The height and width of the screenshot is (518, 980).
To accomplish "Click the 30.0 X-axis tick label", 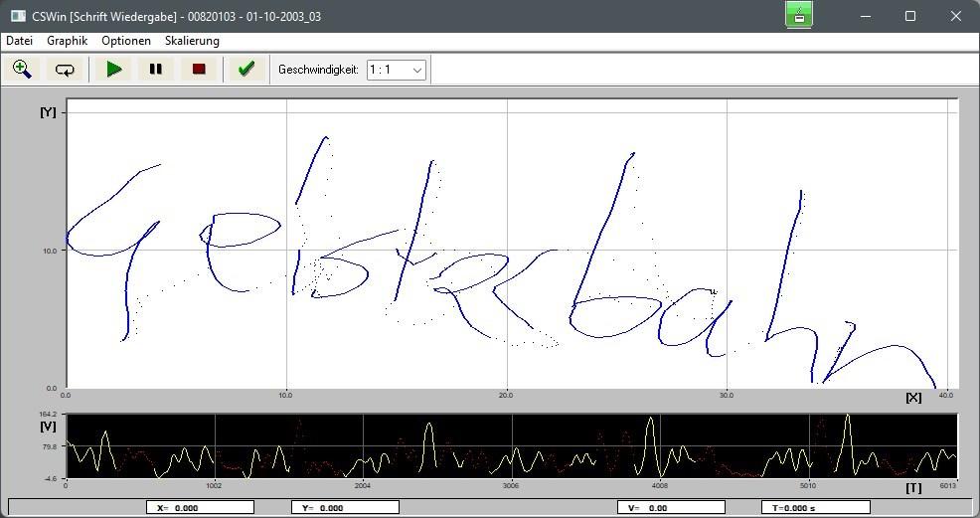I will pyautogui.click(x=727, y=395).
